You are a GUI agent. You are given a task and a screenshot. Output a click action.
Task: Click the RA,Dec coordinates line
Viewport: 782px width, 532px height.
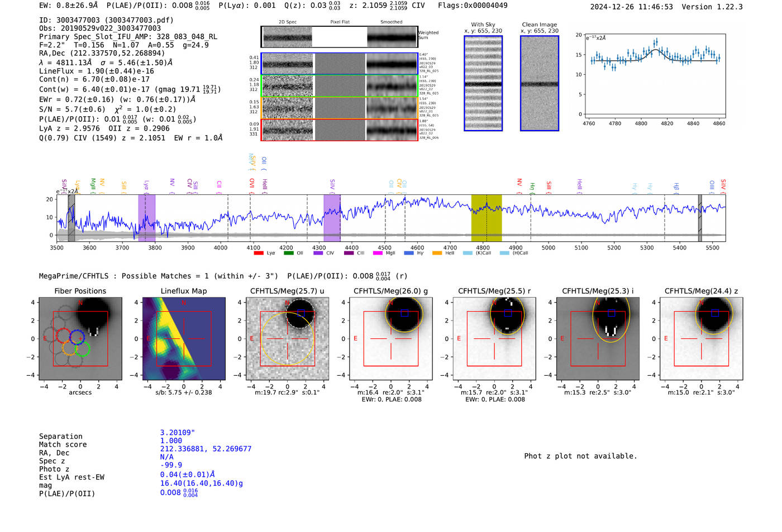(102, 54)
